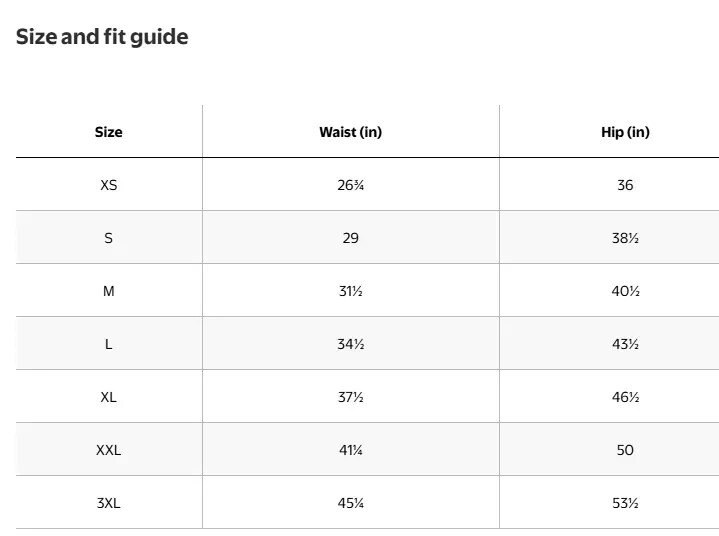Click the XL size row label

(109, 397)
